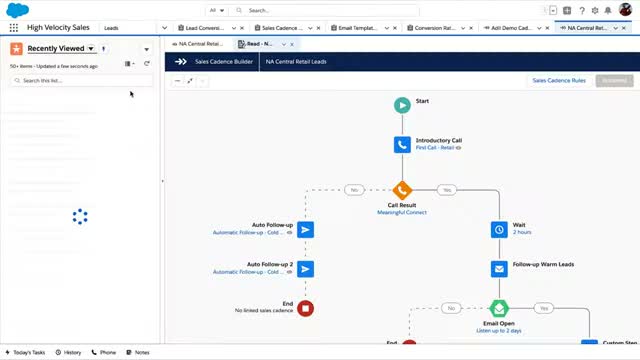Close the Lead Conversi... tab
This screenshot has width=640, height=360.
pos(242,28)
